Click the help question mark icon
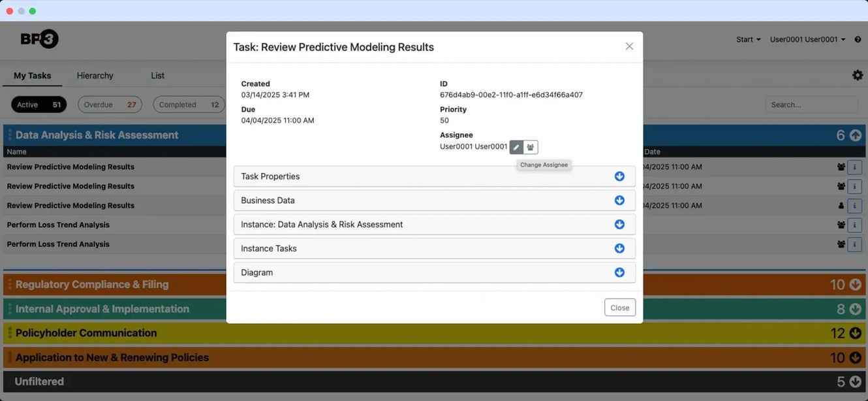The height and width of the screenshot is (401, 868). tap(858, 40)
